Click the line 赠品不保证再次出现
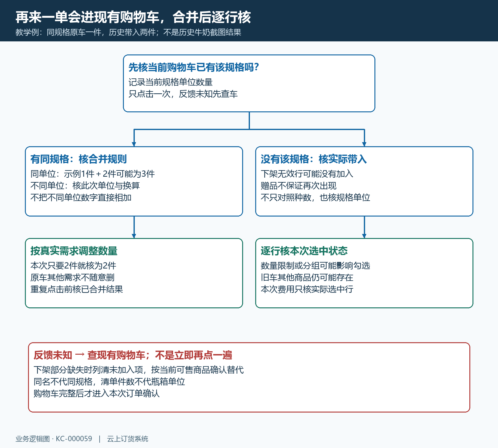Viewport: 498px width, 448px height. click(298, 186)
